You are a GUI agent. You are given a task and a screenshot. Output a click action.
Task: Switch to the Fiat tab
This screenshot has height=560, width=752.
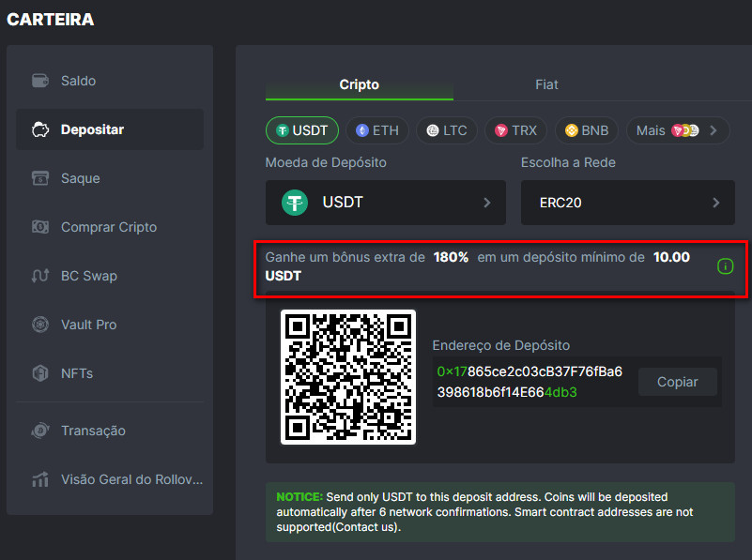[x=546, y=84]
